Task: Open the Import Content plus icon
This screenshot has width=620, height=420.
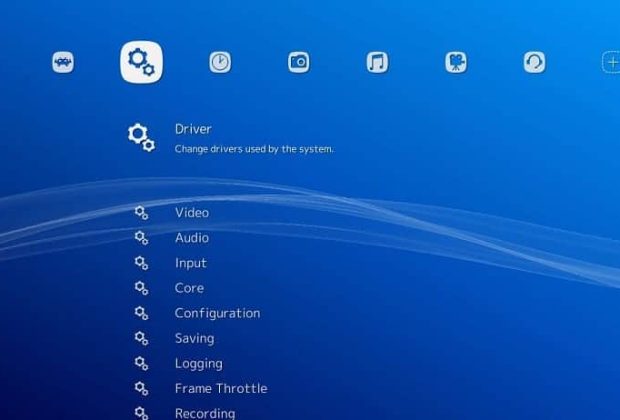Action: point(611,62)
